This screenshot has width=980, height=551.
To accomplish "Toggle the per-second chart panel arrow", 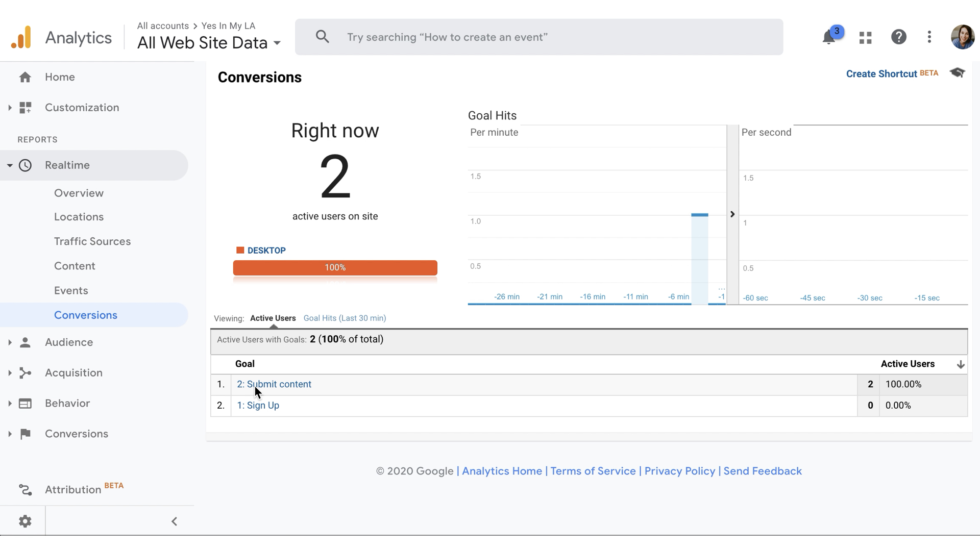I will (732, 214).
